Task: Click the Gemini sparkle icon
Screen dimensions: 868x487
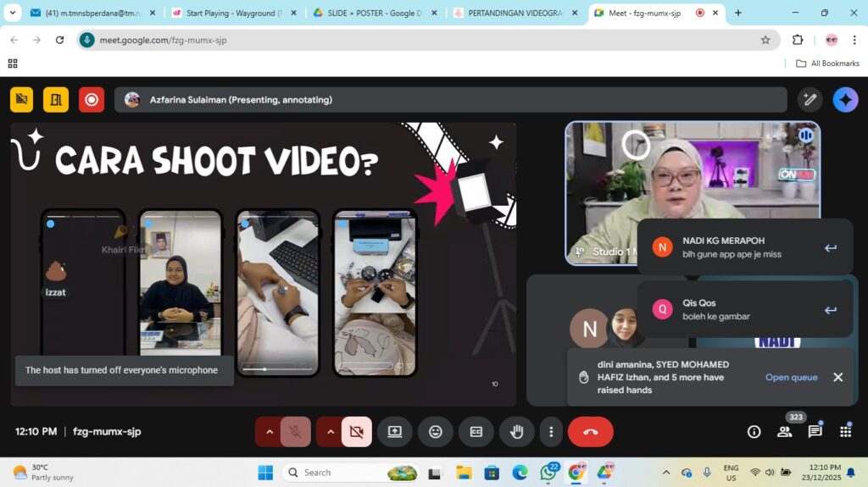Action: pyautogui.click(x=845, y=100)
